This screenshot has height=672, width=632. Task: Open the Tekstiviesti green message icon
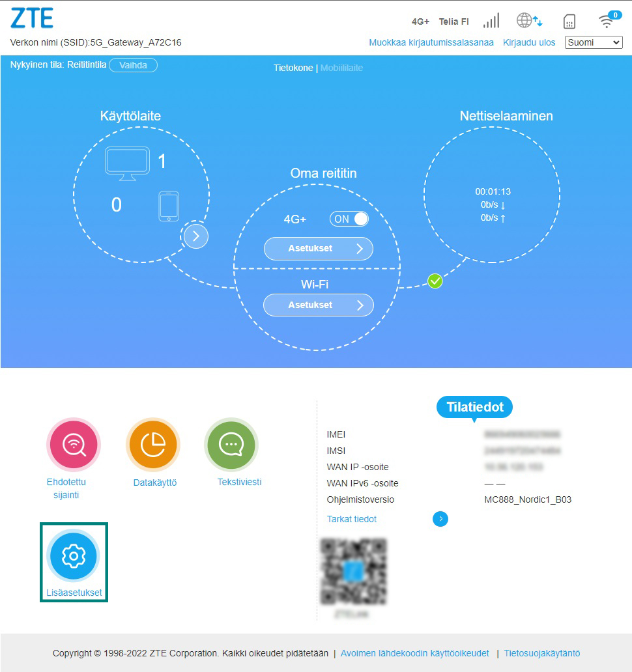231,445
